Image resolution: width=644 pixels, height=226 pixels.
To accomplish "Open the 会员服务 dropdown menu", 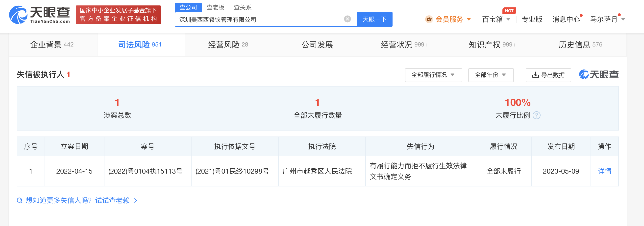I will pyautogui.click(x=453, y=19).
